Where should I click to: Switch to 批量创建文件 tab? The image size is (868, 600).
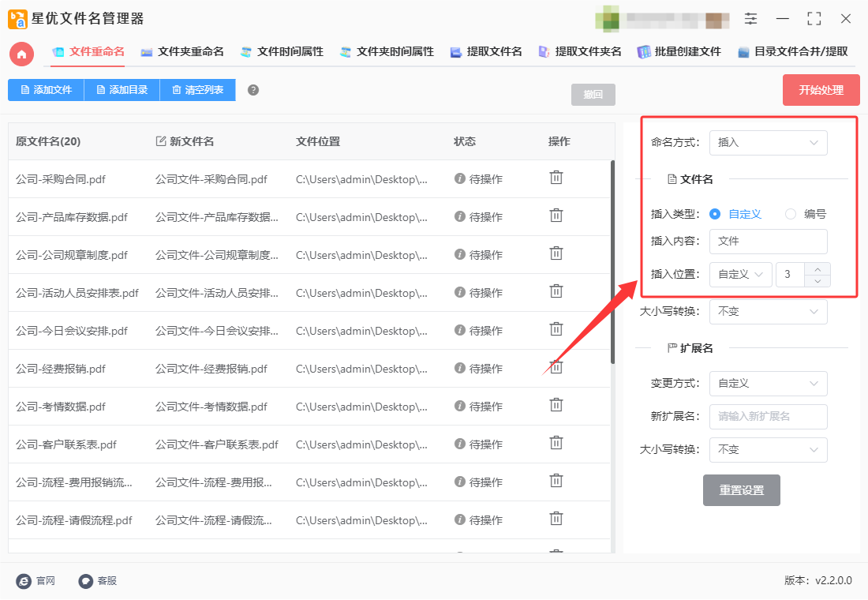click(x=679, y=52)
